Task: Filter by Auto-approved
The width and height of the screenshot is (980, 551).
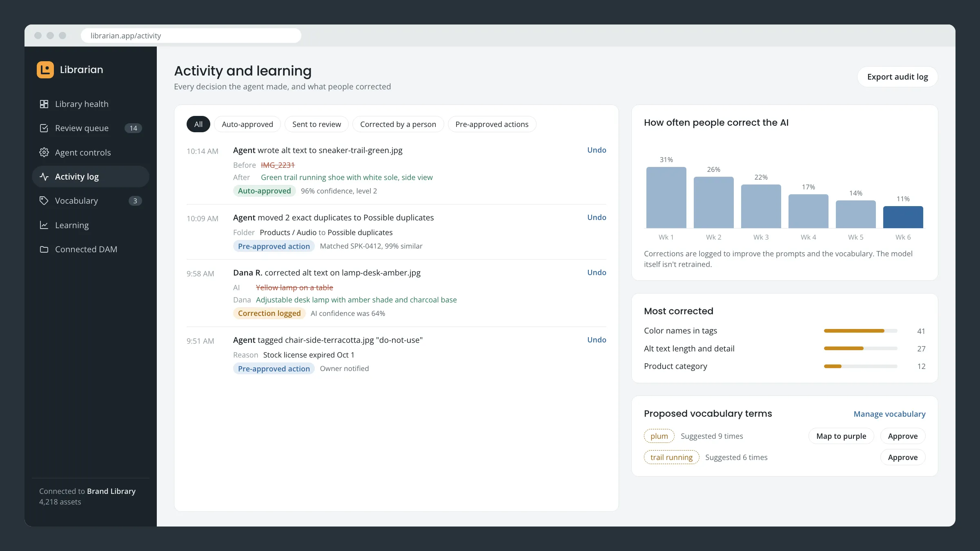Action: (247, 124)
